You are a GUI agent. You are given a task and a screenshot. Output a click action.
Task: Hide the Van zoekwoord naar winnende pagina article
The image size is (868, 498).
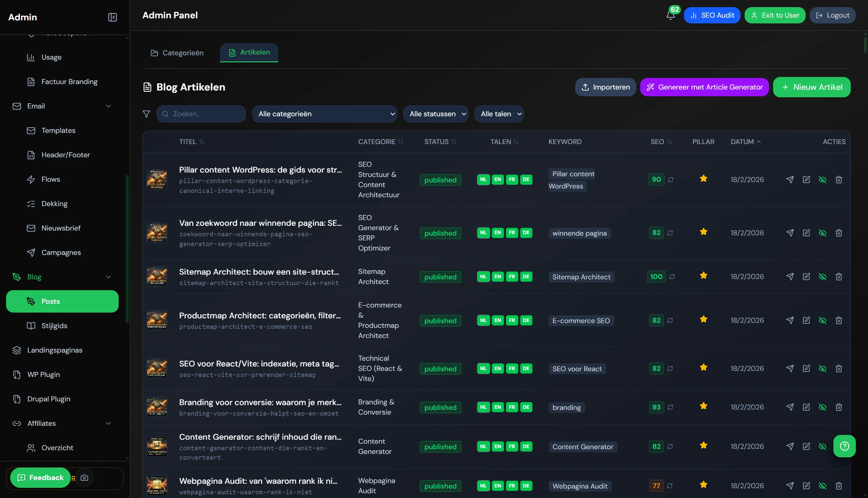[x=823, y=233]
